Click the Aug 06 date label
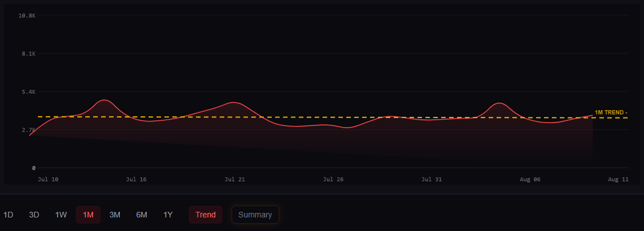 [530, 180]
